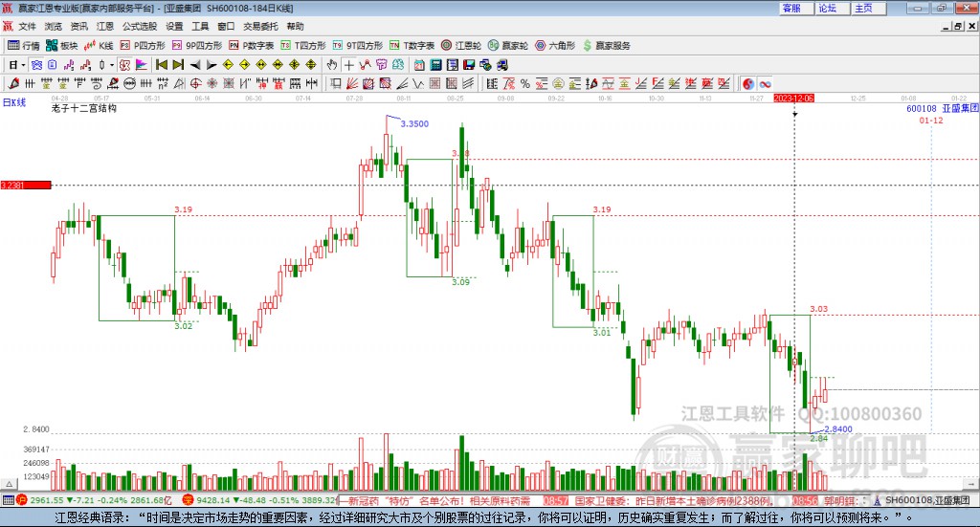
Task: Jump to first bar green arrow icon
Action: click(x=161, y=65)
